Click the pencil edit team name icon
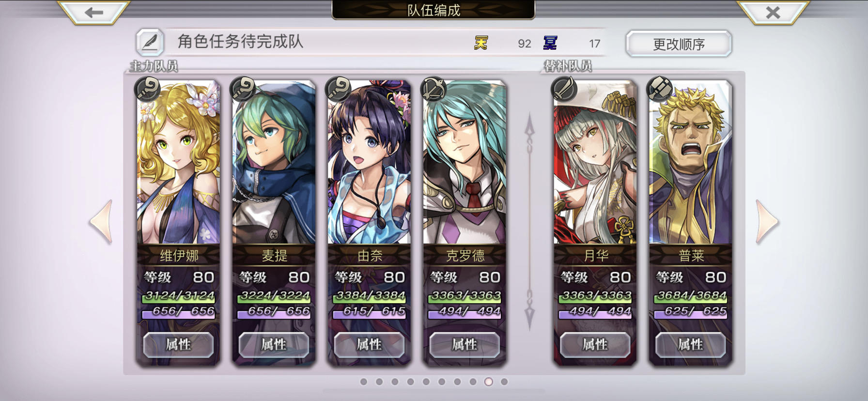The height and width of the screenshot is (401, 868). pyautogui.click(x=150, y=42)
